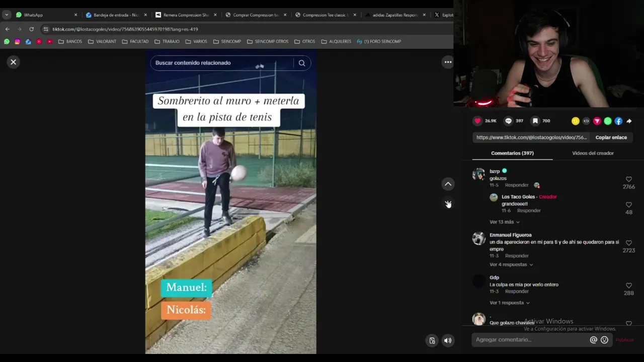The image size is (644, 362).
Task: Click the embed code icon
Action: pos(586,121)
